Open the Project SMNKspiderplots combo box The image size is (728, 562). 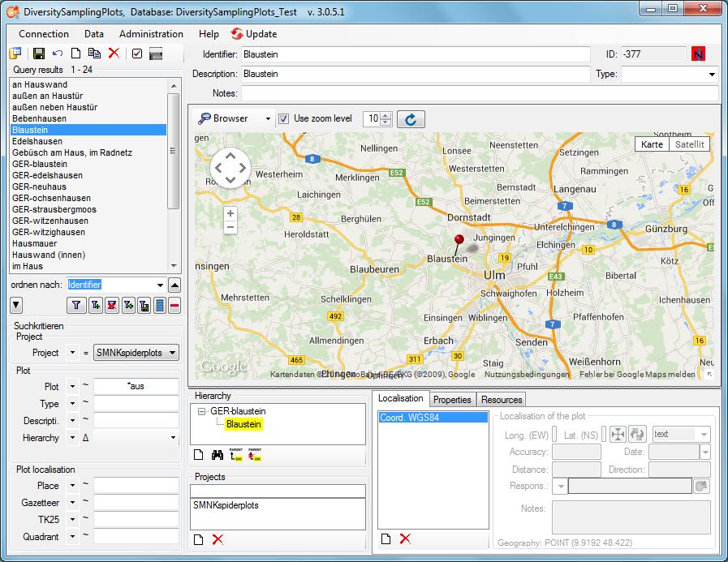(136, 353)
